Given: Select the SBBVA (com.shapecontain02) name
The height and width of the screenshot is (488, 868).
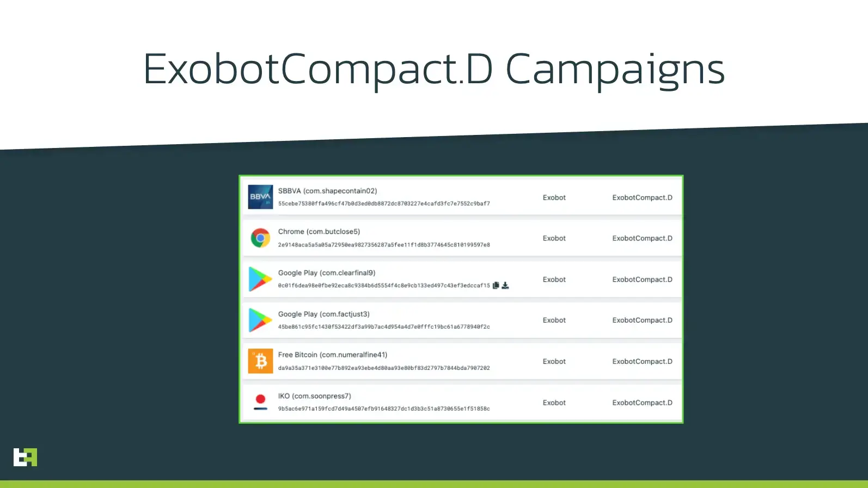Looking at the screenshot, I should click(x=327, y=191).
